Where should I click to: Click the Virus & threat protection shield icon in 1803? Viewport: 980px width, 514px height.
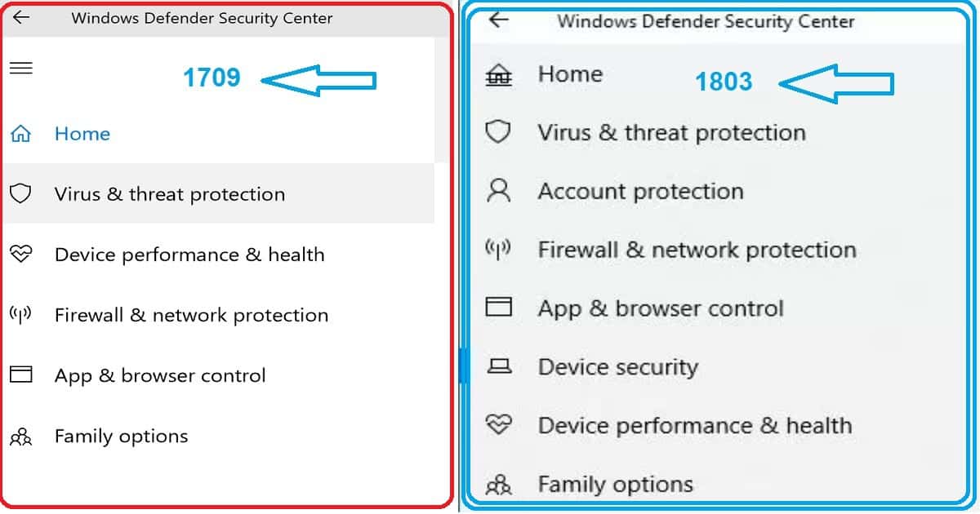tap(500, 132)
